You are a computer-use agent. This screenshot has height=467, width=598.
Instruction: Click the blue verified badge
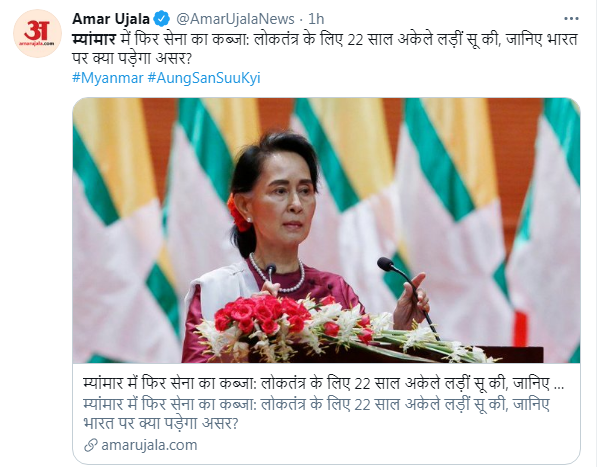(x=162, y=19)
